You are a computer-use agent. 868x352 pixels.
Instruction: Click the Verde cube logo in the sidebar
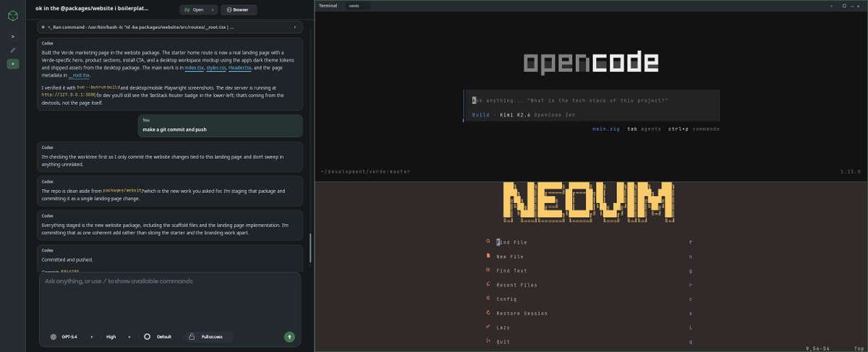point(12,16)
